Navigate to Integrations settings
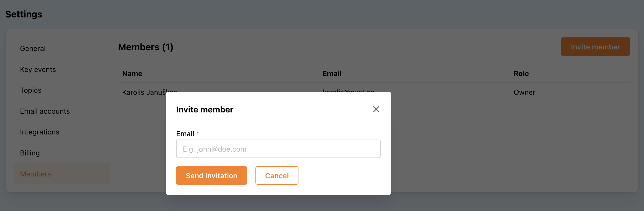This screenshot has width=644, height=211. pyautogui.click(x=40, y=132)
